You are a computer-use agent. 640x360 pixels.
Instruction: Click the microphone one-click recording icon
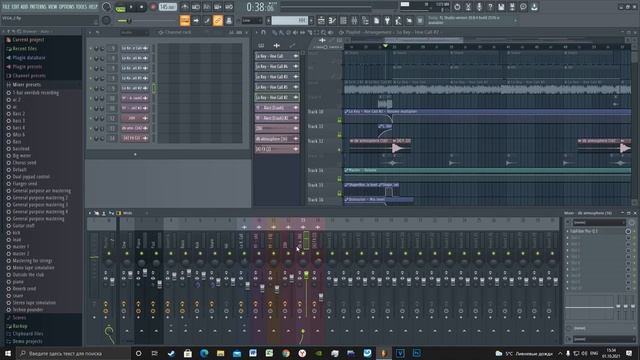pos(479,7)
